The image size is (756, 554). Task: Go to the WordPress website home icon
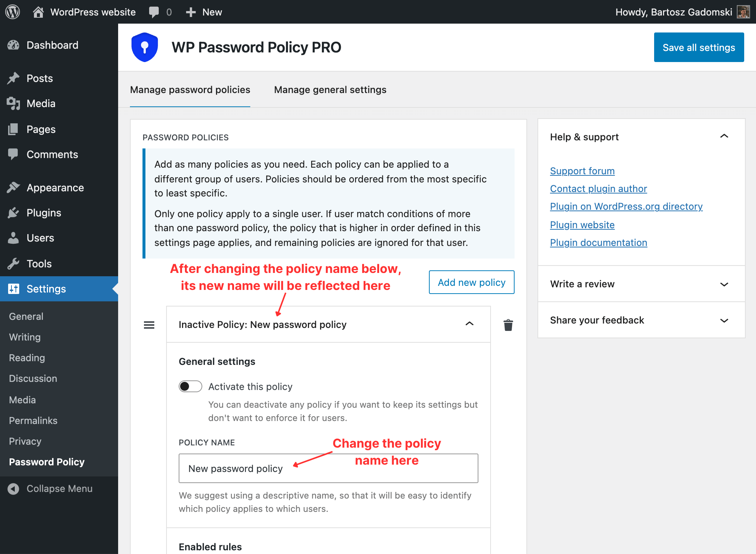point(38,12)
